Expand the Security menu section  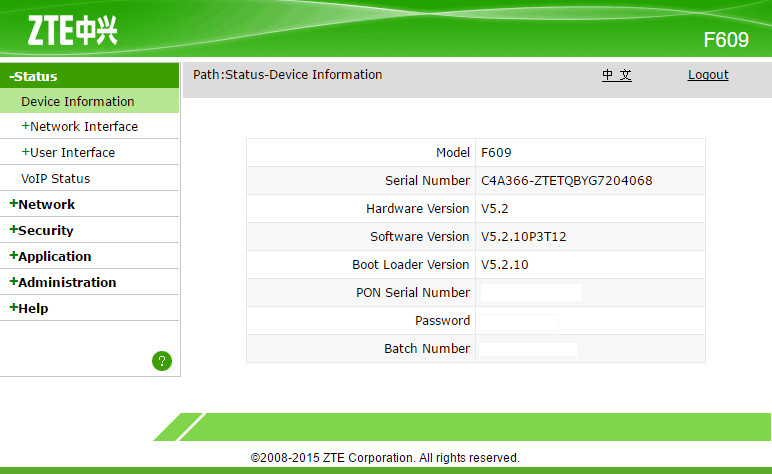point(41,230)
